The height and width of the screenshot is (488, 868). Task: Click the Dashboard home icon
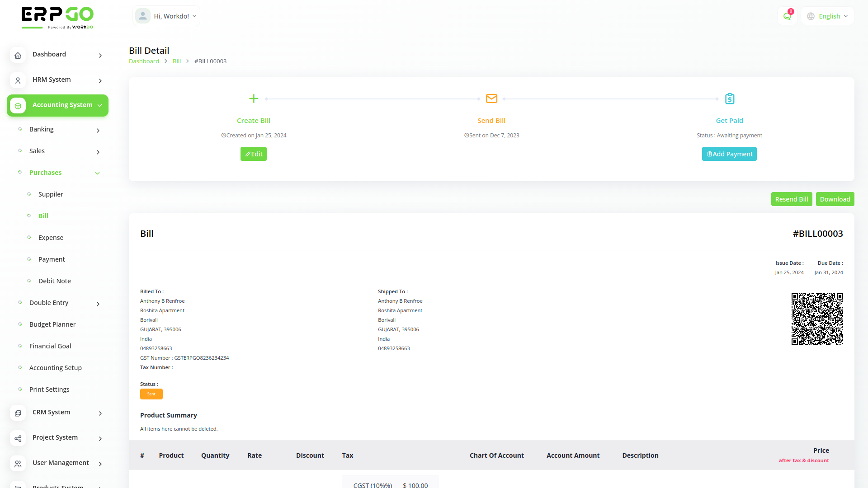pos(18,55)
